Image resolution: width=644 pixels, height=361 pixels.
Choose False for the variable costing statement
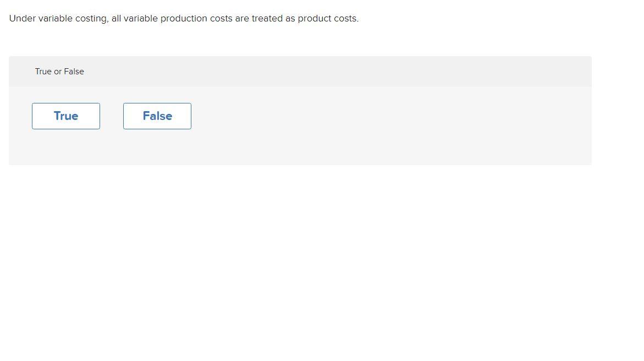[157, 116]
